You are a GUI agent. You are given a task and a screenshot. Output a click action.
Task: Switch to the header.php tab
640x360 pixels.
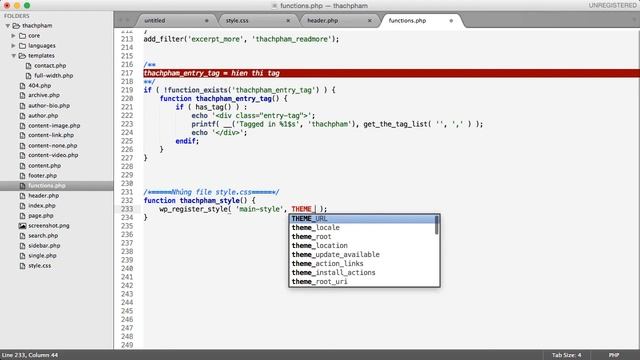coord(339,20)
